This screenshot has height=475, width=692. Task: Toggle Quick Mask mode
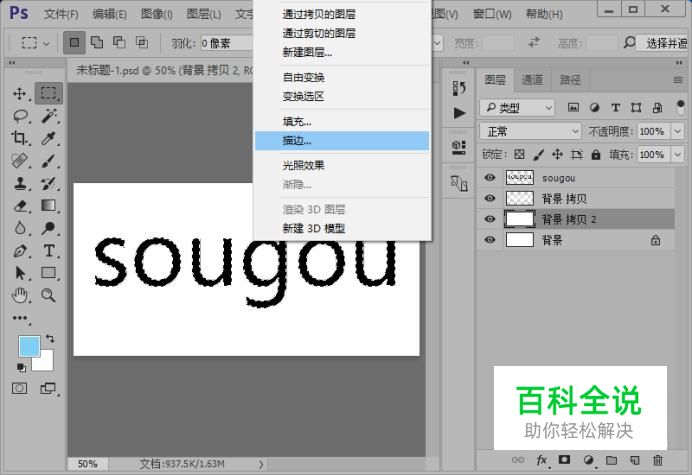tap(19, 388)
